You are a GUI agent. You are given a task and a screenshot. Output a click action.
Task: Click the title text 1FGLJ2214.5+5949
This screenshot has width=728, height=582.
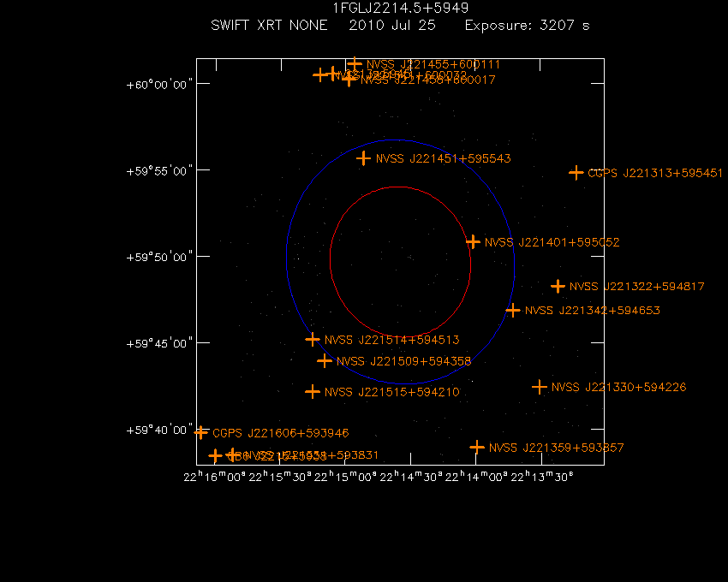401,9
